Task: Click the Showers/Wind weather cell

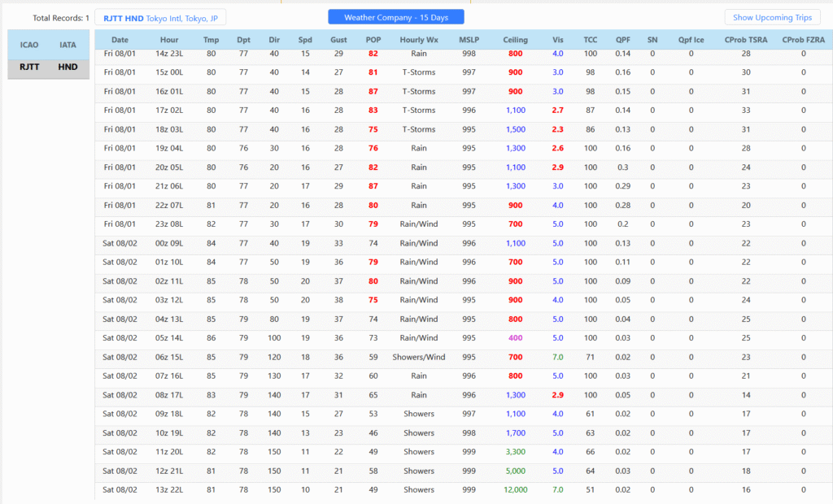Action: [x=419, y=358]
